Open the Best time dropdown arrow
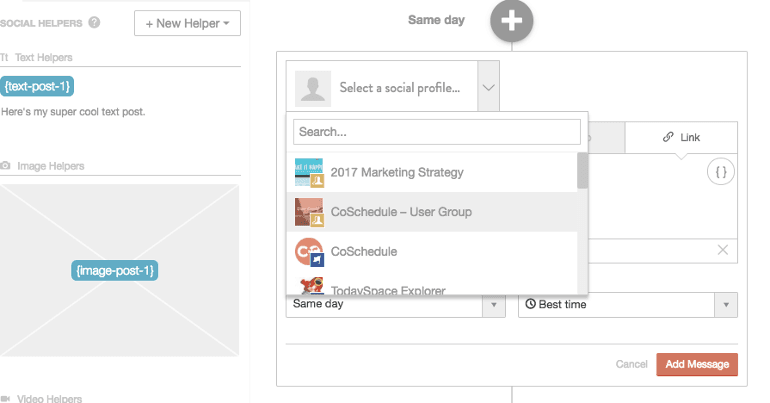770x403 pixels. click(x=726, y=305)
